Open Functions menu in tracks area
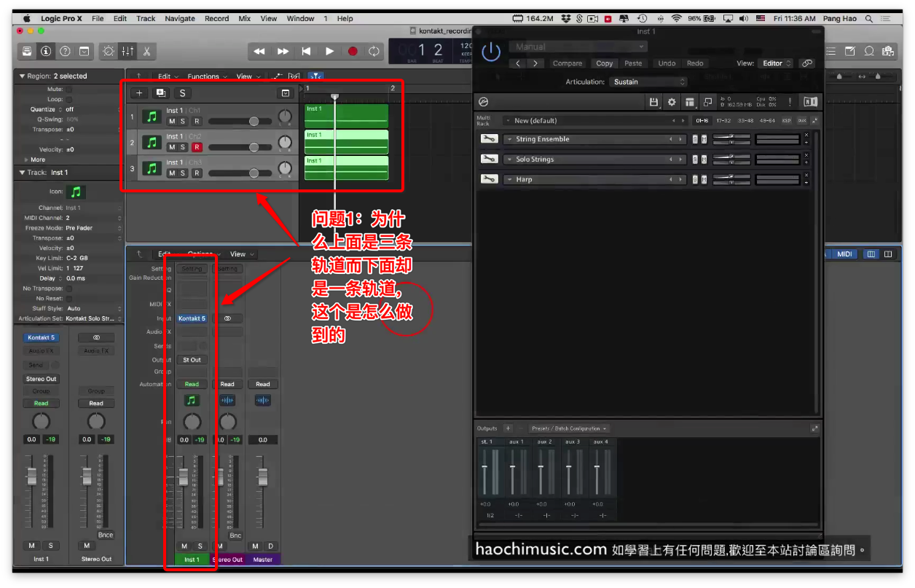The image size is (915, 588). click(x=206, y=76)
